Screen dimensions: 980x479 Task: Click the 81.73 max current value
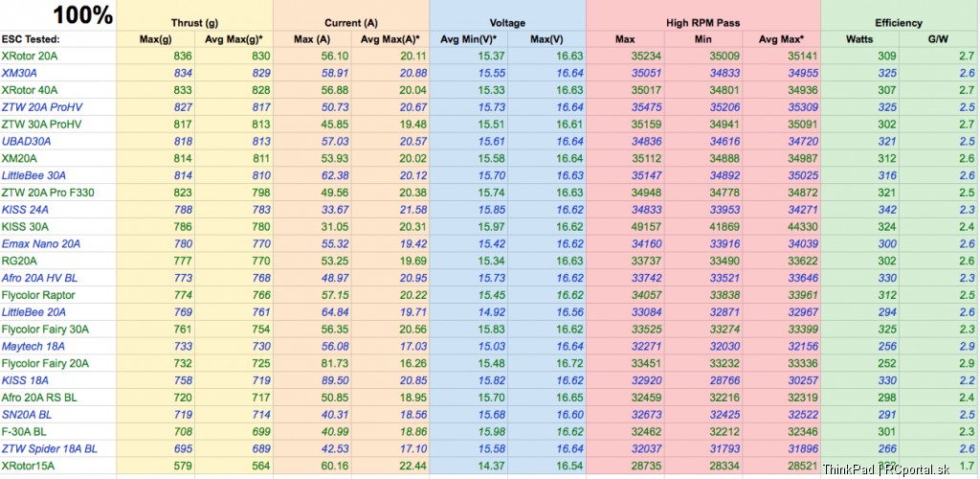(334, 363)
